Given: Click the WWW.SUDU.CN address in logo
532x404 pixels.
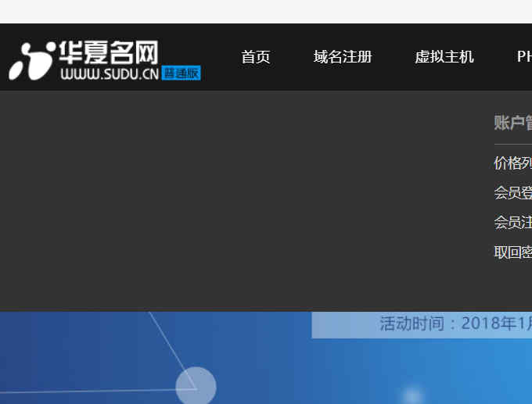Looking at the screenshot, I should pos(110,74).
